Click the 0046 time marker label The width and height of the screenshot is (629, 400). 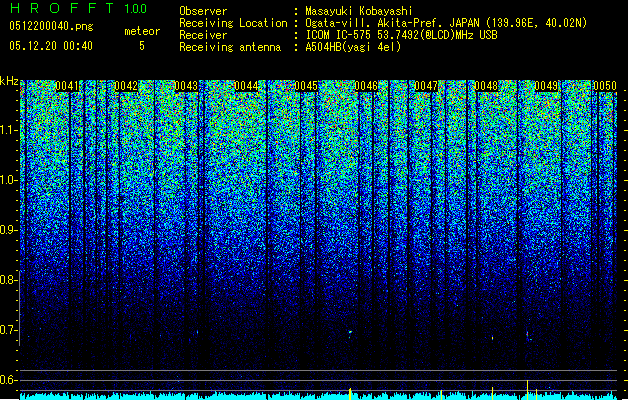click(x=366, y=86)
